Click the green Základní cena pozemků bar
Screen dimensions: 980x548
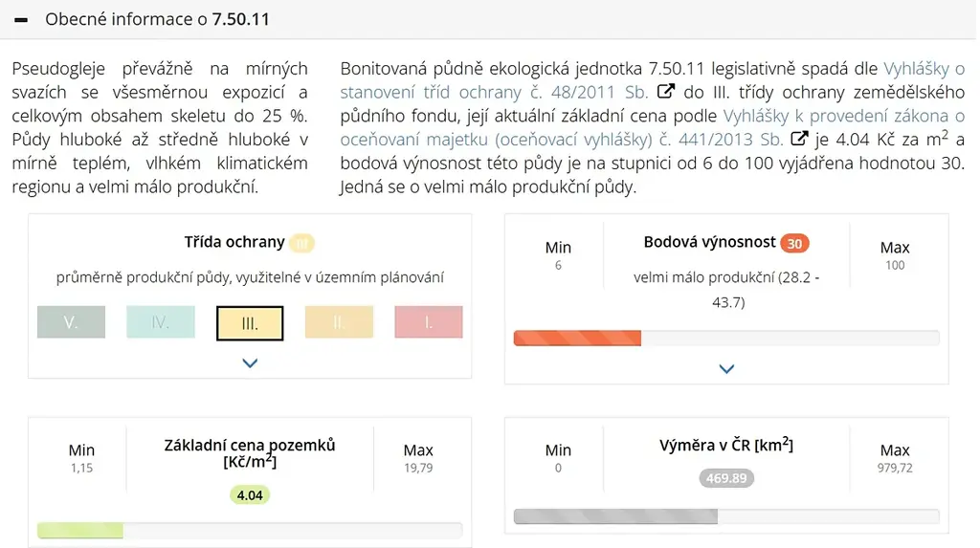point(80,531)
